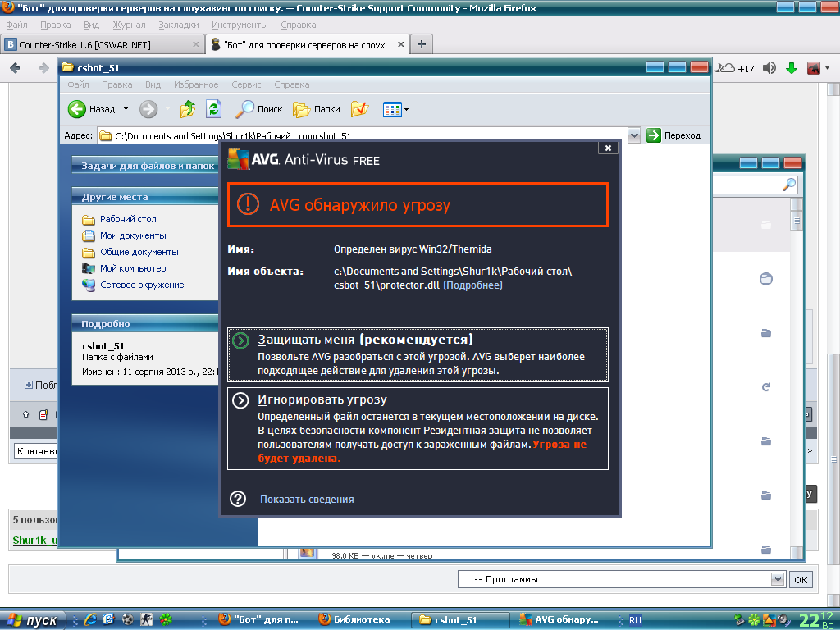Switch to Библиотека taskbar button
840x630 pixels.
click(362, 620)
